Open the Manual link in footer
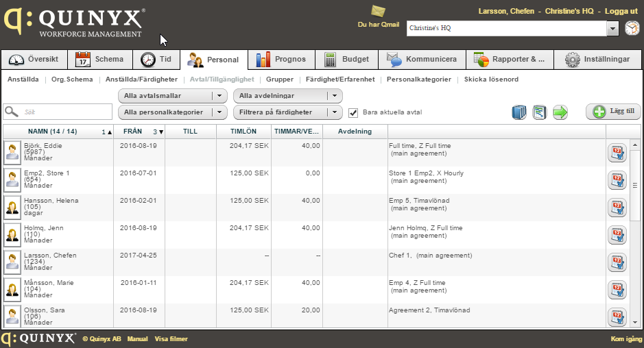Viewport: 644px width, 348px height. pos(138,339)
